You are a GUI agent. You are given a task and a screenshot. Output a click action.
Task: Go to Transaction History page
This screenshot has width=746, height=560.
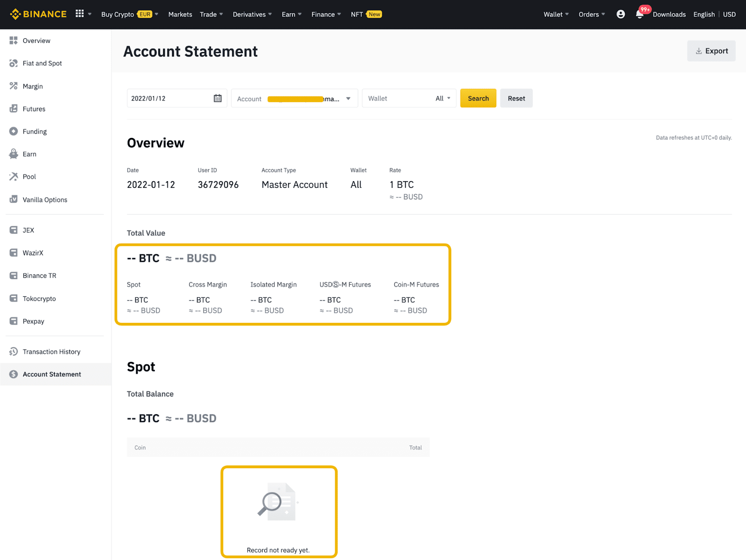point(51,352)
